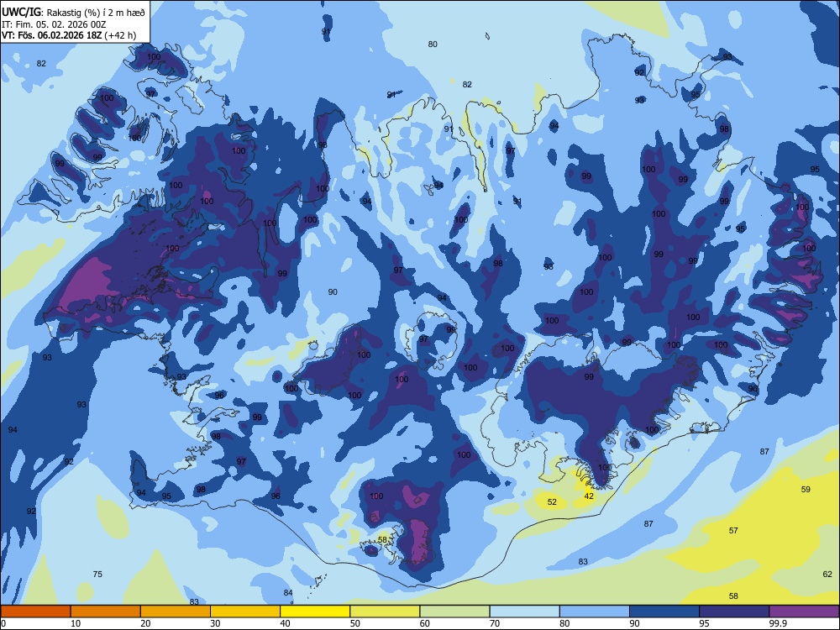This screenshot has width=840, height=630.
Task: Click the '70' legend scale label
Action: coord(495,623)
